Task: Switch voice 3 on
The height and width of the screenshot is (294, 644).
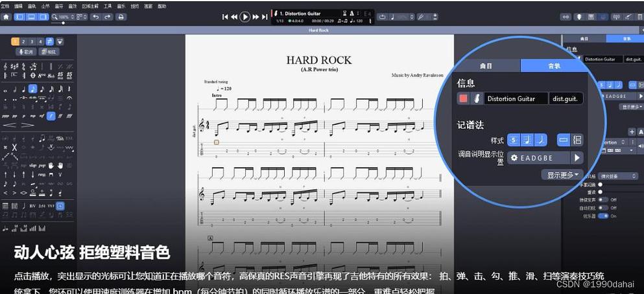Action: tap(32, 41)
